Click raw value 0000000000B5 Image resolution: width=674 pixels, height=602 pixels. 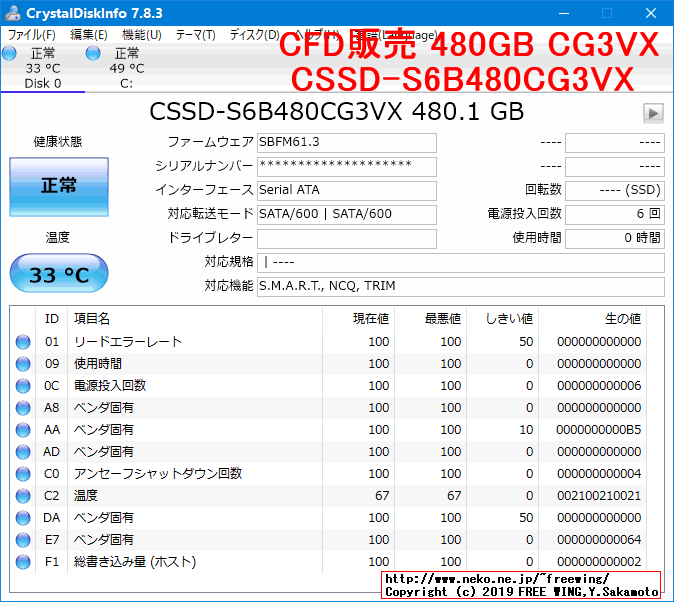pyautogui.click(x=598, y=430)
